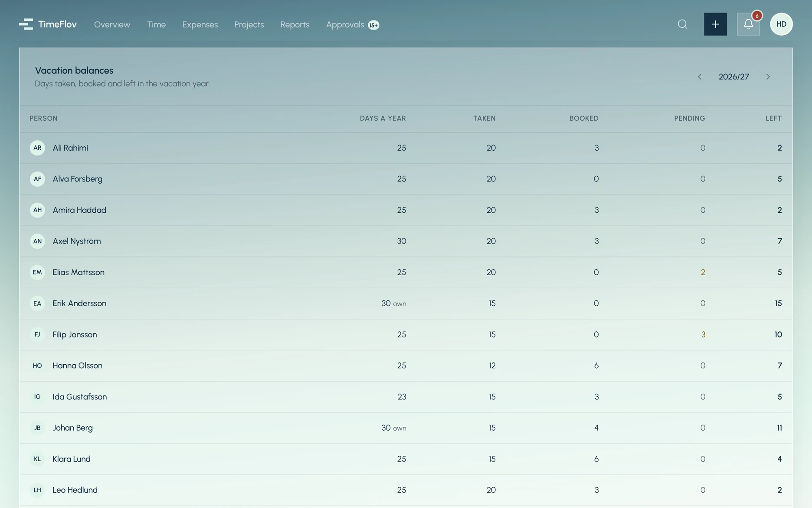812x508 pixels.
Task: Click Elias Mattsson's EM avatar
Action: click(x=37, y=272)
